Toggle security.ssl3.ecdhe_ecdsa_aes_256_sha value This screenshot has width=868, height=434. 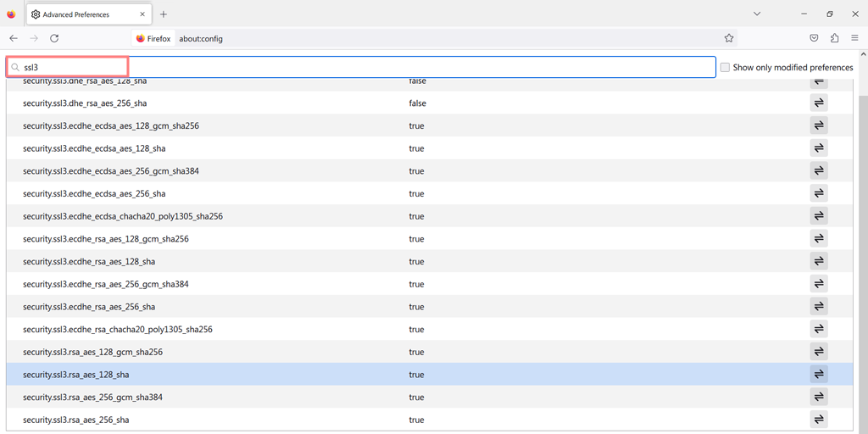[819, 194]
